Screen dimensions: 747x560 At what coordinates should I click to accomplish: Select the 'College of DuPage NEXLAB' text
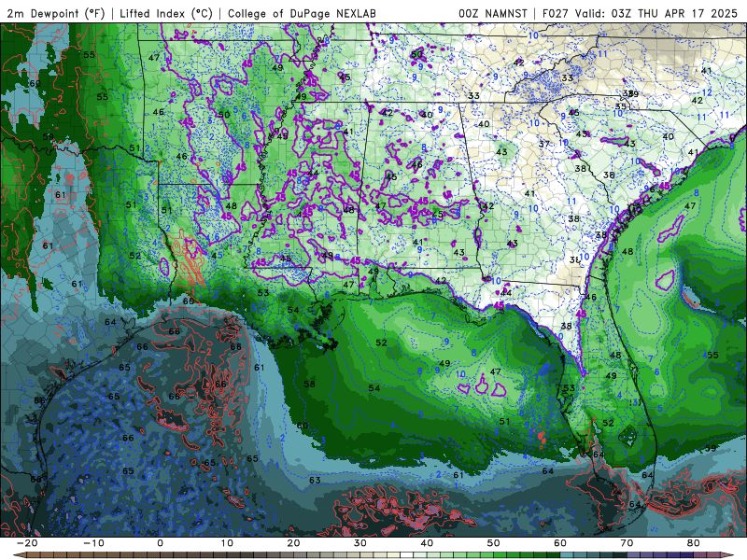point(302,13)
